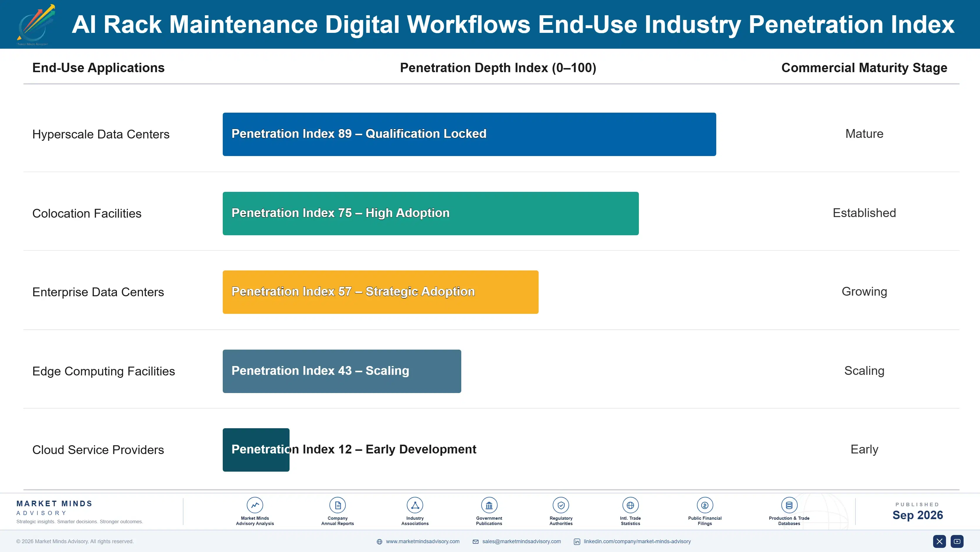
Task: Open www.marketmindsadvisory.com link
Action: pos(423,541)
